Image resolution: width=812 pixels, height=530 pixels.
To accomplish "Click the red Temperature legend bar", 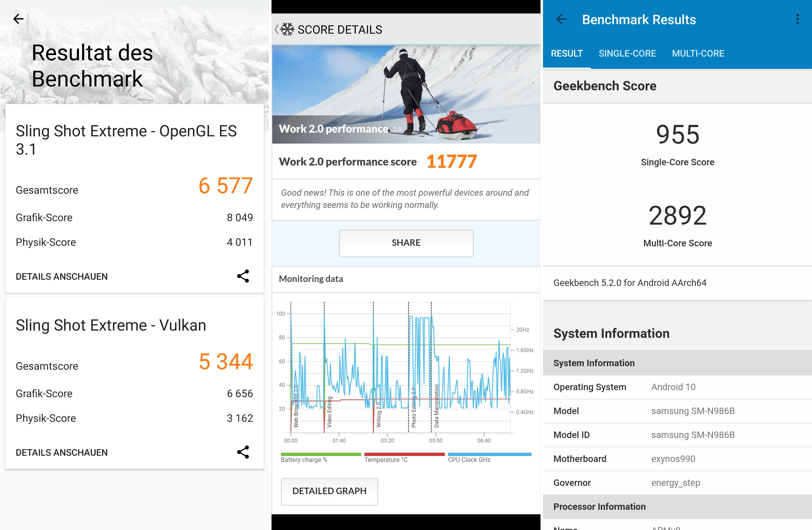I will [404, 454].
